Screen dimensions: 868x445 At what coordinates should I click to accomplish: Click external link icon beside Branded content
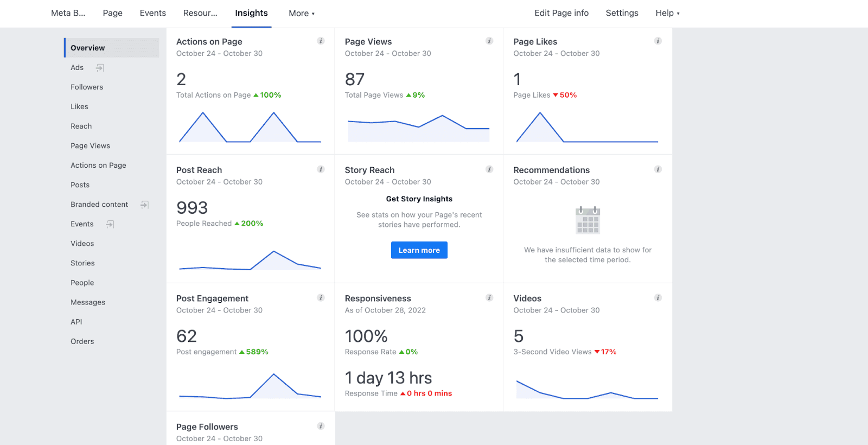tap(144, 205)
